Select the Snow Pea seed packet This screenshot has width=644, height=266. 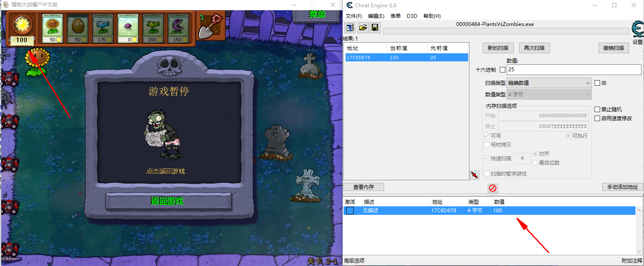pos(103,29)
